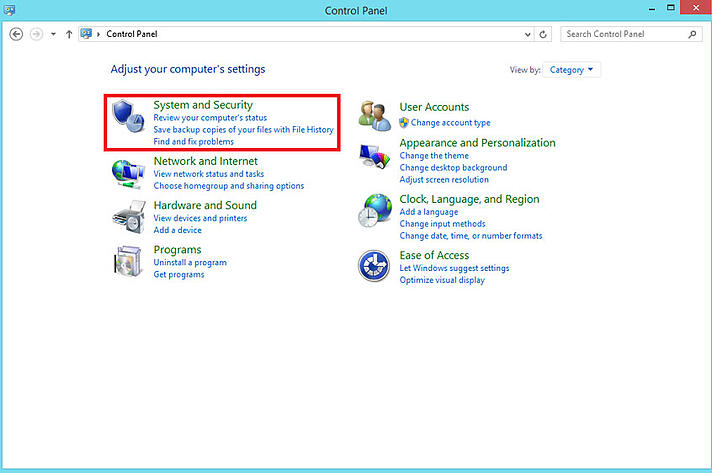Go up one level with the up arrow
The width and height of the screenshot is (712, 473).
point(69,34)
